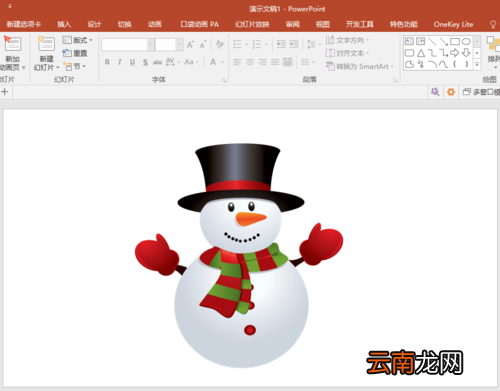Screen dimensions: 500x391
Task: Select the straight line shape
Action: [x=432, y=41]
